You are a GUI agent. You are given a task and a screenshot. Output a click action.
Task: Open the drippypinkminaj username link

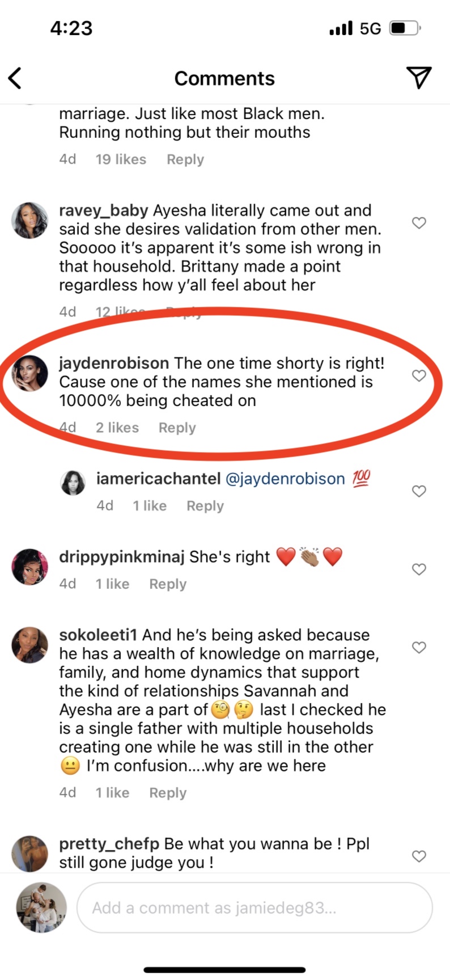122,557
